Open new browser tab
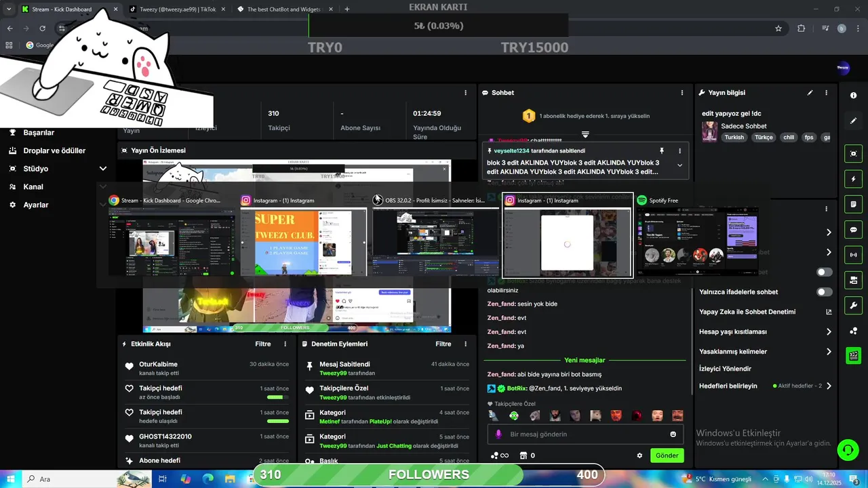Viewport: 868px width, 488px height. pos(347,9)
